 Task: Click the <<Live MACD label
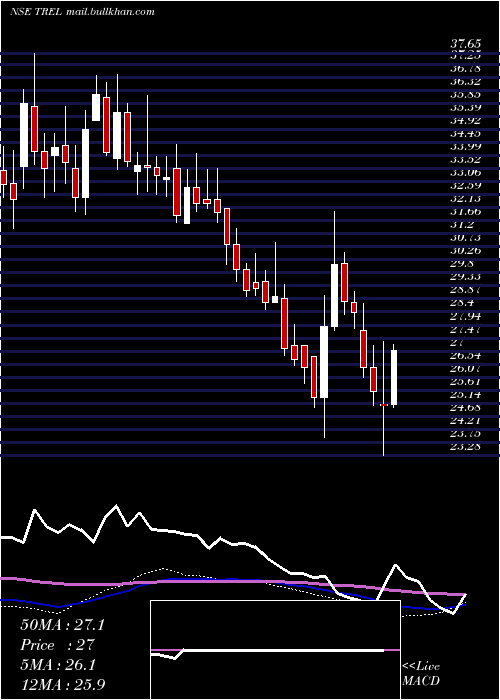click(421, 673)
